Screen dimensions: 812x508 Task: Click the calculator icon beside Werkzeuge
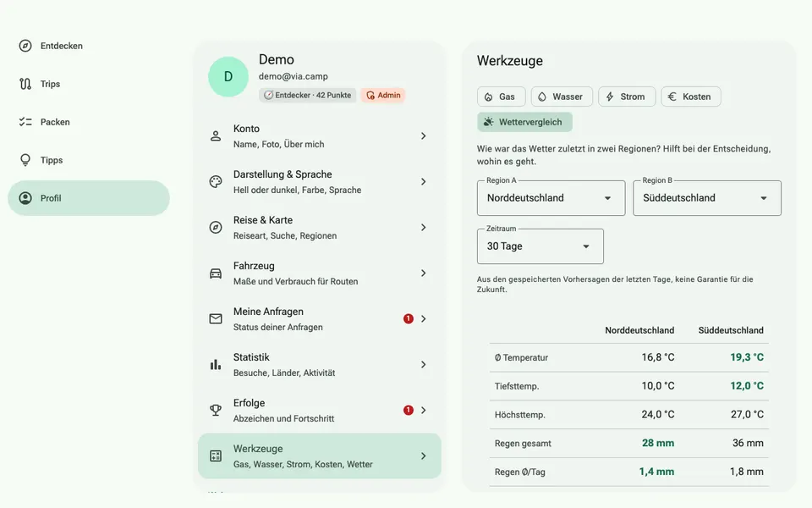[216, 456]
